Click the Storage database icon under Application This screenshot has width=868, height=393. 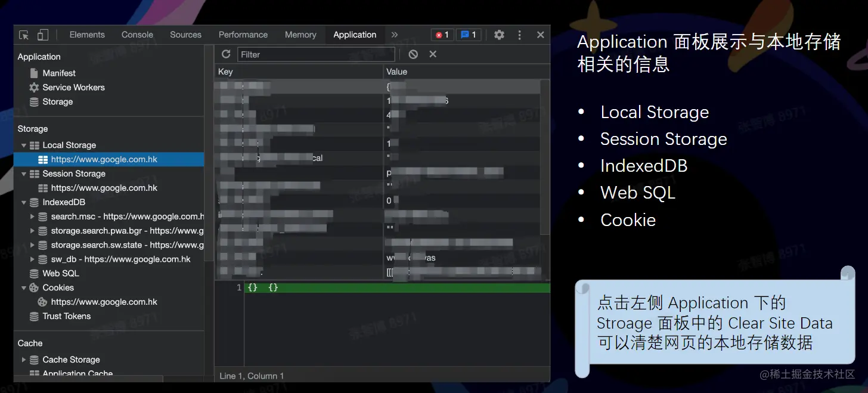(x=34, y=101)
